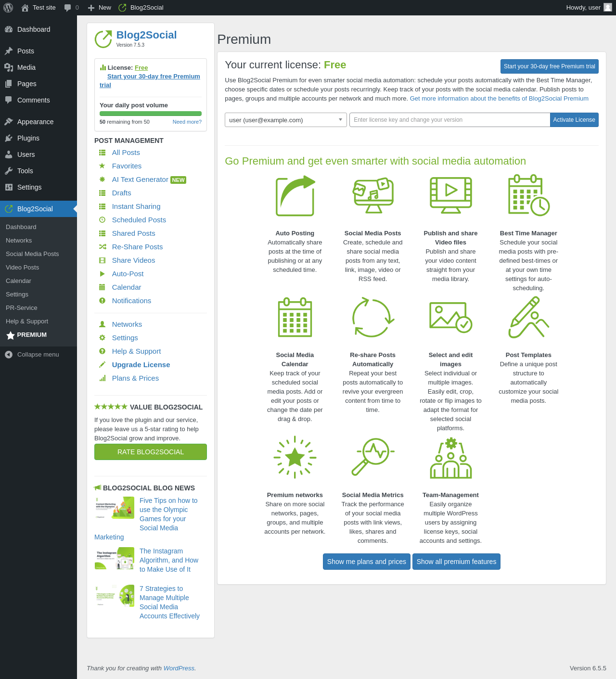The height and width of the screenshot is (679, 616).
Task: Click the Tools wrench icon
Action: (9, 171)
